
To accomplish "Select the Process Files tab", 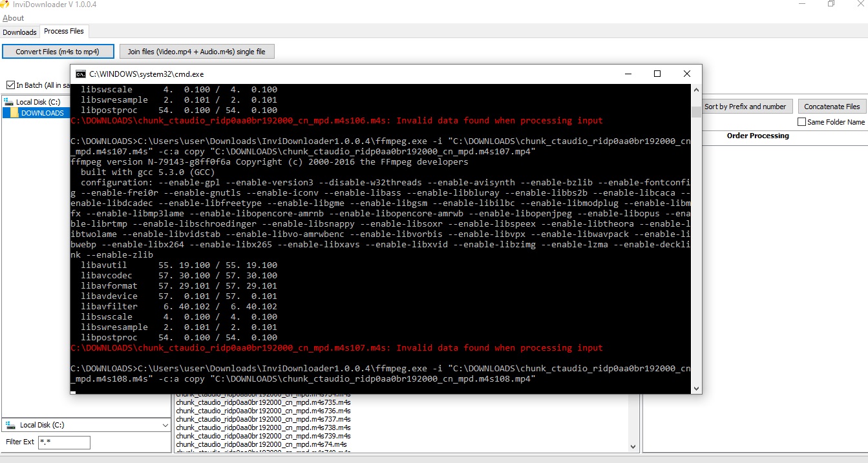I will tap(64, 31).
